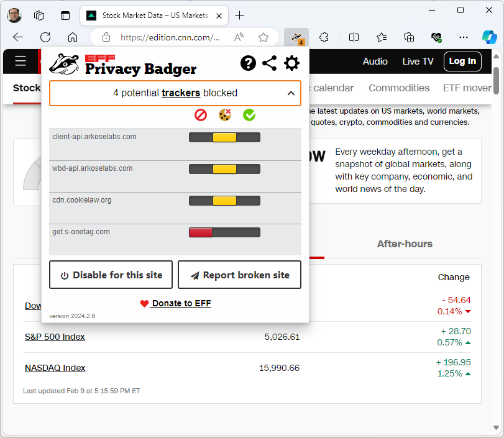Launch the Copilot sidebar icon

coord(490,37)
